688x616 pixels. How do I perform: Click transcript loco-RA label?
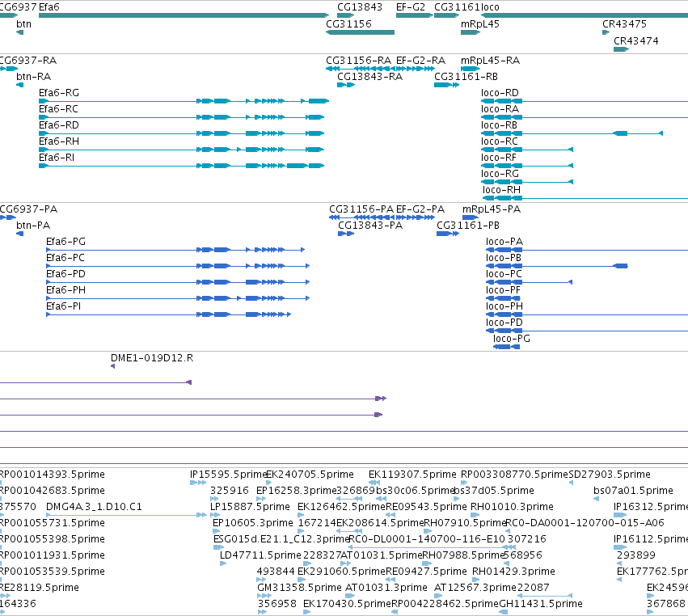tap(500, 109)
